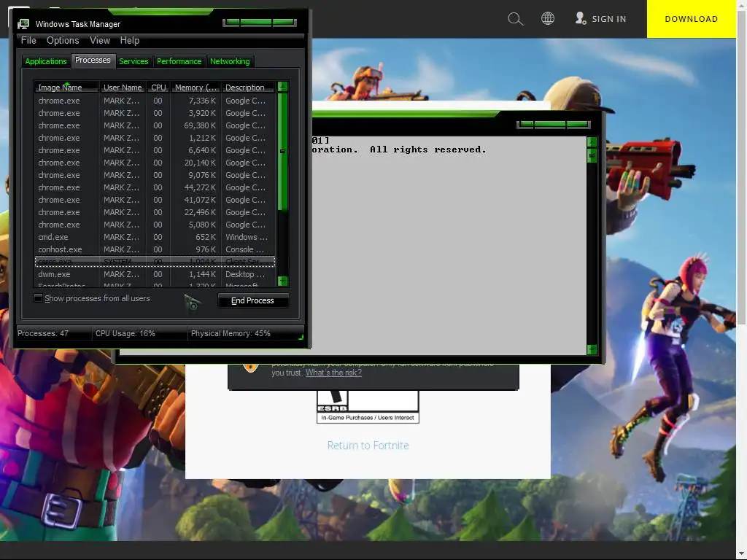
Task: Click the 'All rights reserved.' line in console
Action: click(x=427, y=149)
